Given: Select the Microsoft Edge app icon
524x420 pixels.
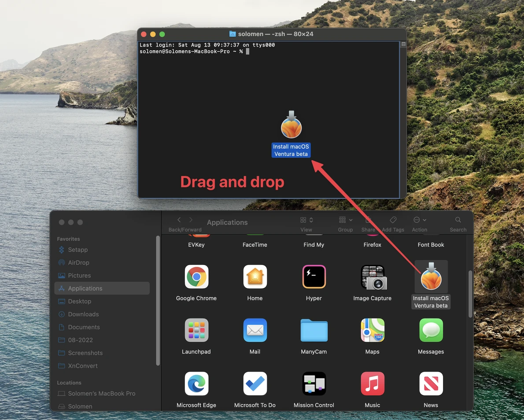Looking at the screenshot, I should coord(196,383).
